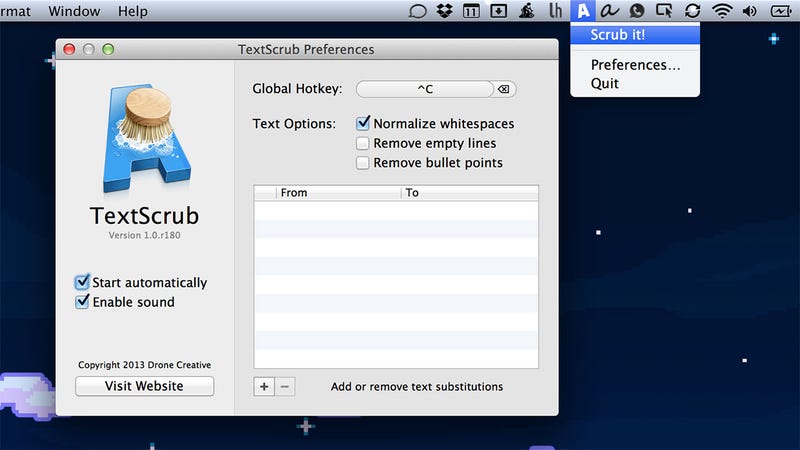Click the cursive script menu bar icon
800x450 pixels.
pyautogui.click(x=609, y=11)
